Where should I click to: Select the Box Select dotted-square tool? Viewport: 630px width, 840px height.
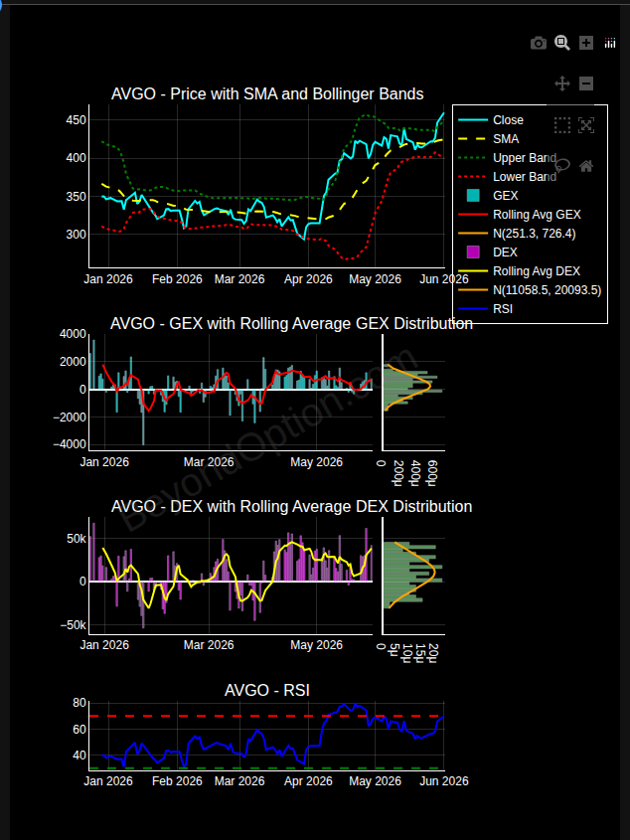(562, 125)
